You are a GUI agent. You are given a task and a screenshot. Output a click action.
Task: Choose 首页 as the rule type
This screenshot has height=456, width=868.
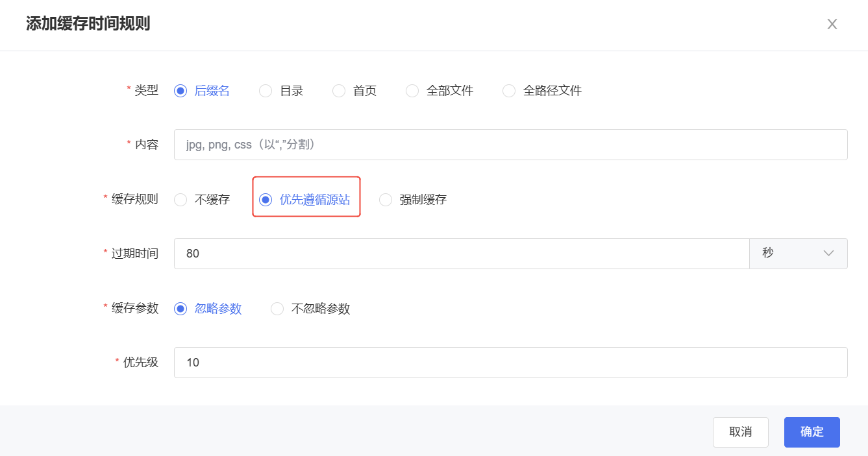tap(339, 91)
